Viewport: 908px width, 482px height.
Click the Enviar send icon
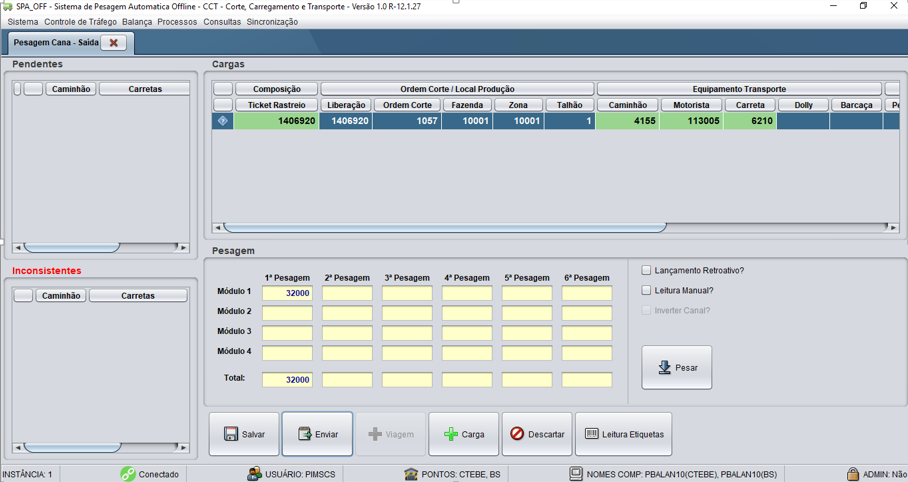click(305, 434)
